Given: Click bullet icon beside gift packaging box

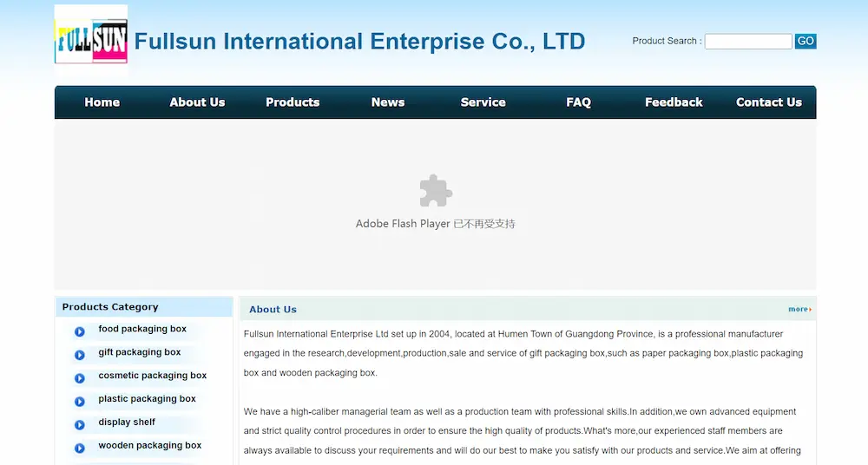Looking at the screenshot, I should 80,355.
